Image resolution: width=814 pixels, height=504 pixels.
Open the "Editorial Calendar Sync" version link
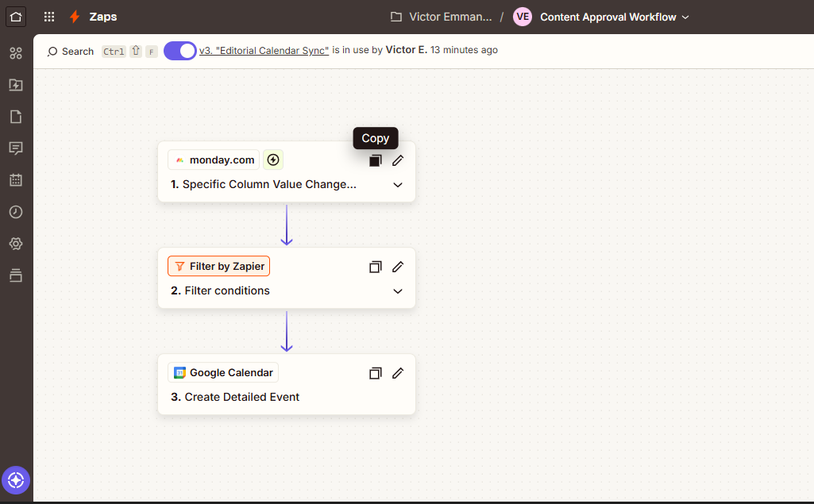(264, 50)
